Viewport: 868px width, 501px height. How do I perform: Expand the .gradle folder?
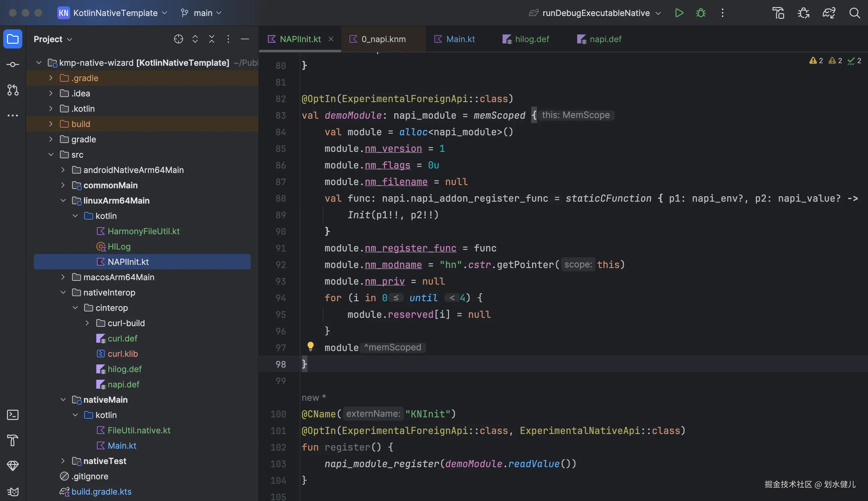click(x=51, y=78)
